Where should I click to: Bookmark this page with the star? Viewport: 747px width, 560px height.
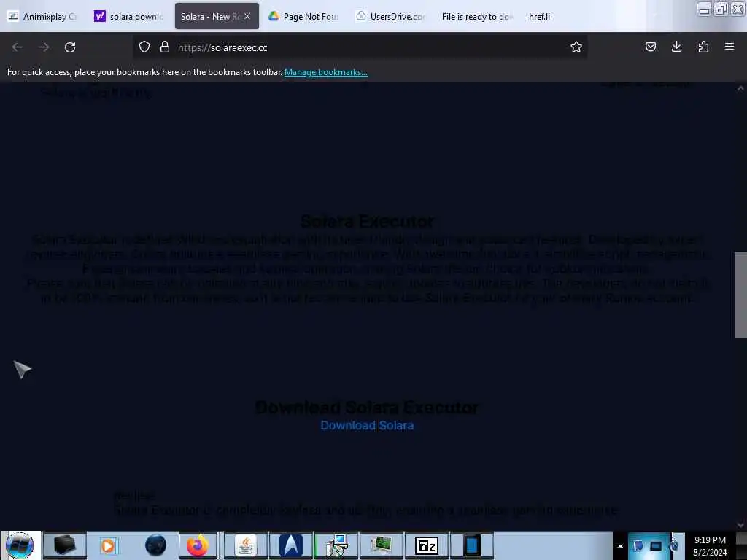(x=576, y=47)
